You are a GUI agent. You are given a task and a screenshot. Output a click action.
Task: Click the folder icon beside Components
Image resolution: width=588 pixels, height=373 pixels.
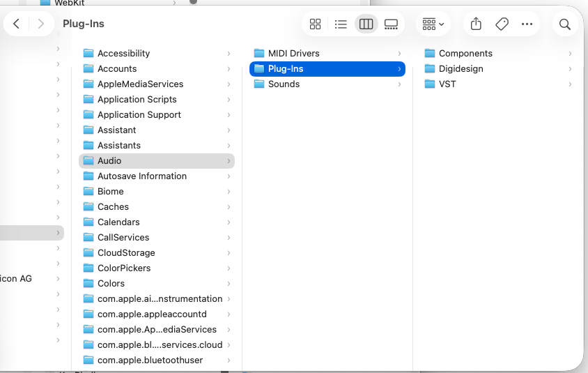click(x=430, y=53)
